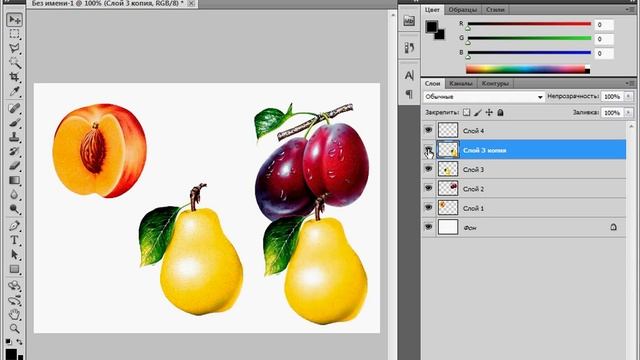Select the Слой 4 layer thumbnail
640x360 pixels.
(x=448, y=130)
